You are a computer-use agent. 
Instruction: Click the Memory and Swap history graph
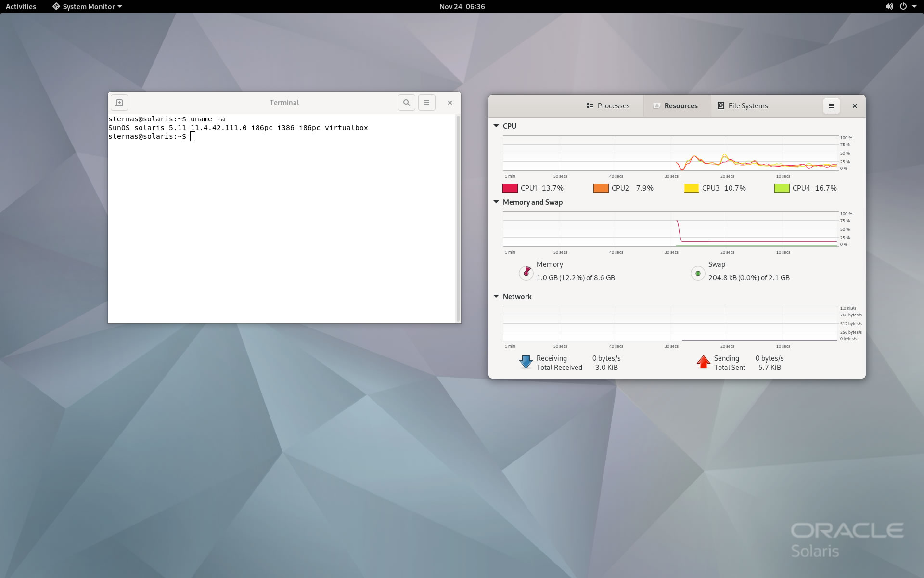click(x=670, y=229)
